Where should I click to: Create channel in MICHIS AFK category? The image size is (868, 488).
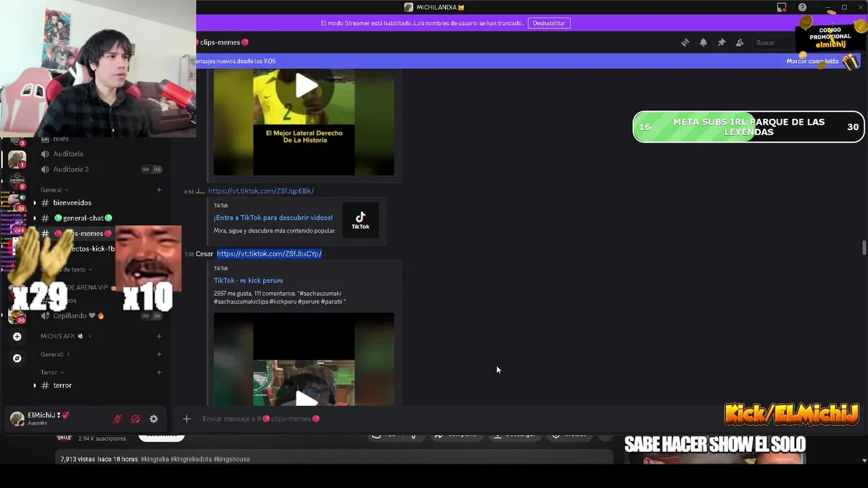click(159, 336)
